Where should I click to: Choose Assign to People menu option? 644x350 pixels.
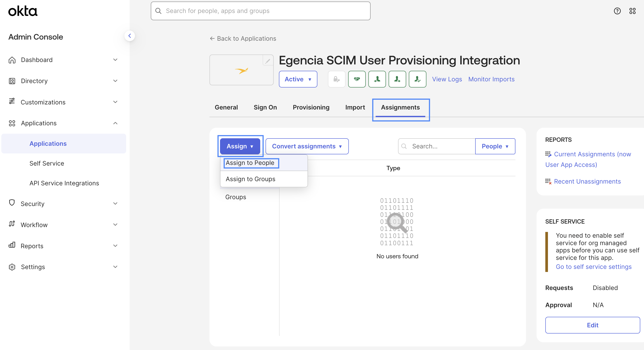pos(264,163)
